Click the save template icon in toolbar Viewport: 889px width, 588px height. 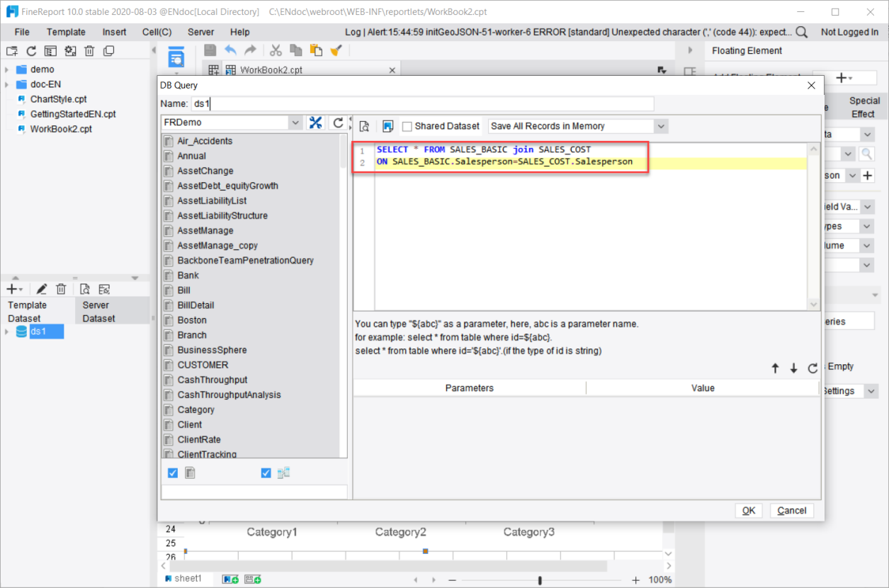(210, 50)
